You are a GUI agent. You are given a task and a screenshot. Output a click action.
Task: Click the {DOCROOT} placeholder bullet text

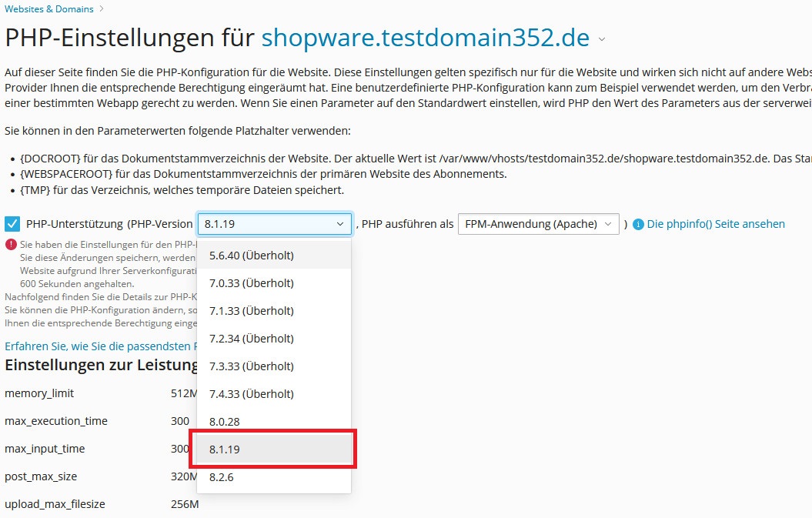click(416, 159)
